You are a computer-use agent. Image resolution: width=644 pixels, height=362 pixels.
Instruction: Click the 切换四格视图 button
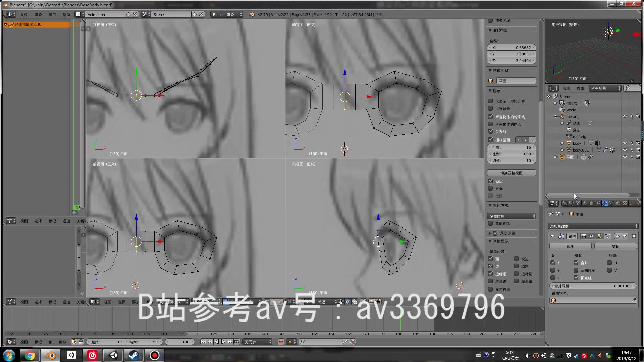[512, 173]
